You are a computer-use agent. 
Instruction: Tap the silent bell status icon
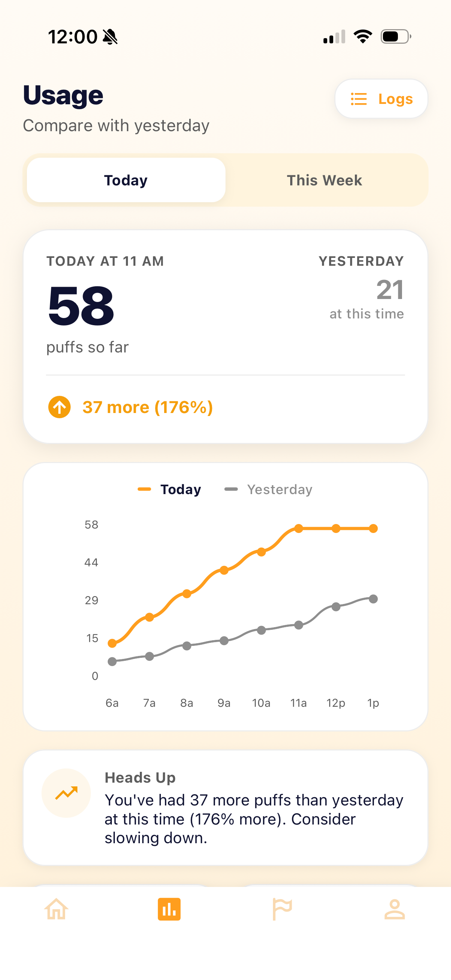110,37
